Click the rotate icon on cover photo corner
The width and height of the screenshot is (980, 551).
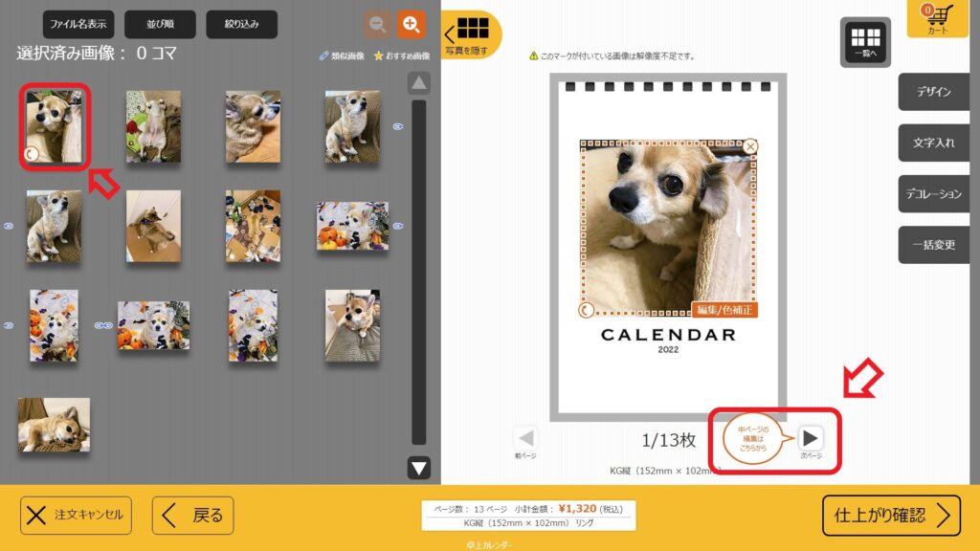587,310
